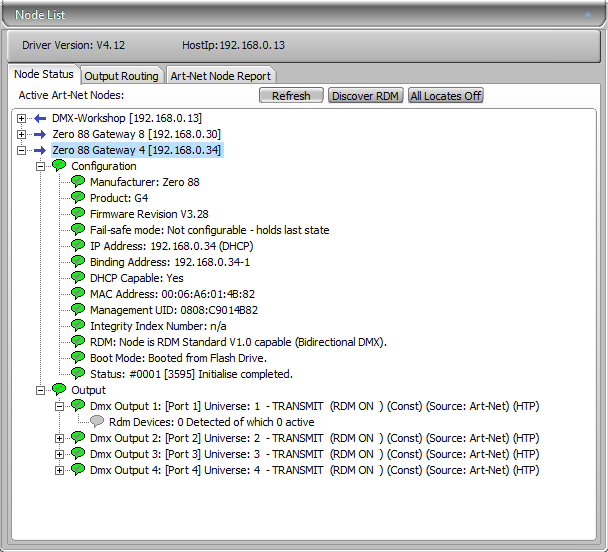Click the grey bubble icon beside Rdm Devices

pyautogui.click(x=97, y=421)
